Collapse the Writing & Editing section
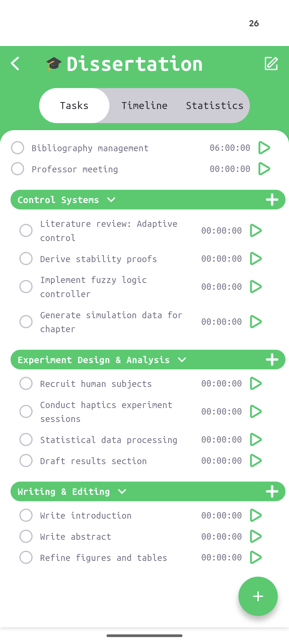The height and width of the screenshot is (644, 289). pyautogui.click(x=121, y=491)
